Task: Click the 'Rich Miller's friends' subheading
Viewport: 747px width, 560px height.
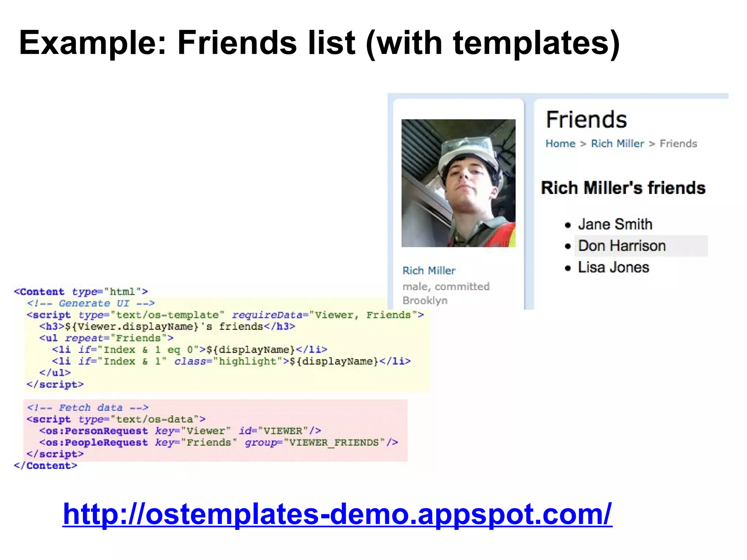Action: [623, 188]
